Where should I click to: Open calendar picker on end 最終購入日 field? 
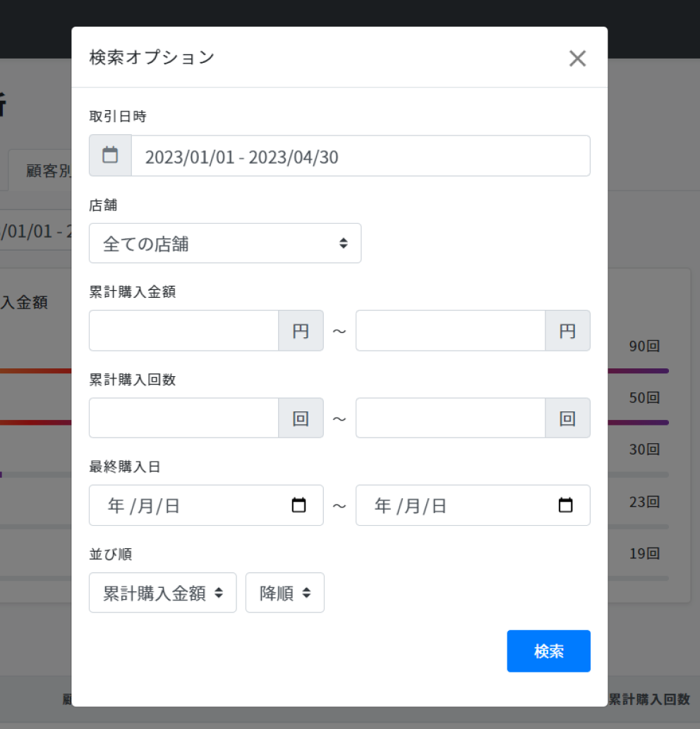coord(565,505)
